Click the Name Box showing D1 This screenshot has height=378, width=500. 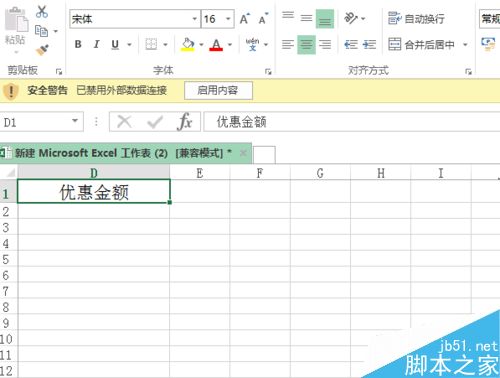point(35,122)
